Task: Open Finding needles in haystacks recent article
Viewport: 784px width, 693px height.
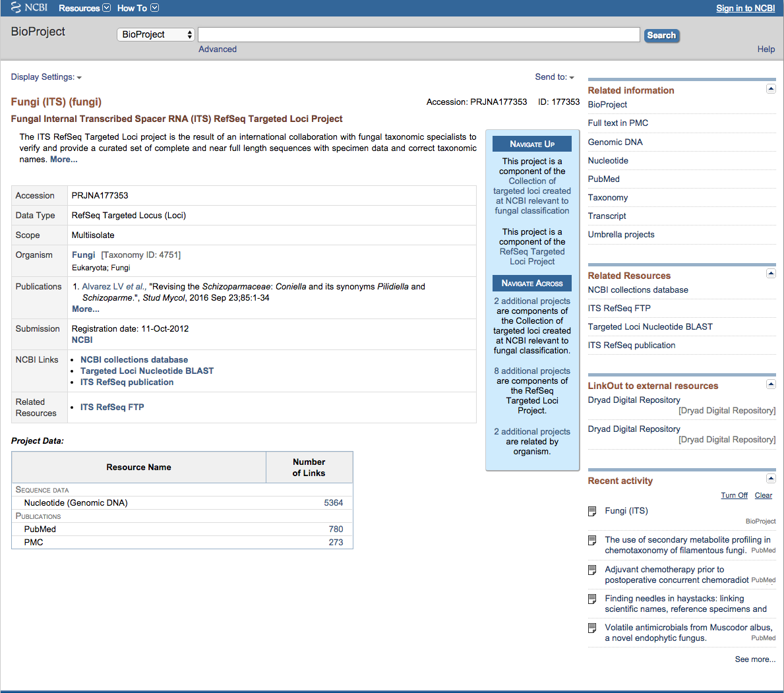Action: point(686,603)
